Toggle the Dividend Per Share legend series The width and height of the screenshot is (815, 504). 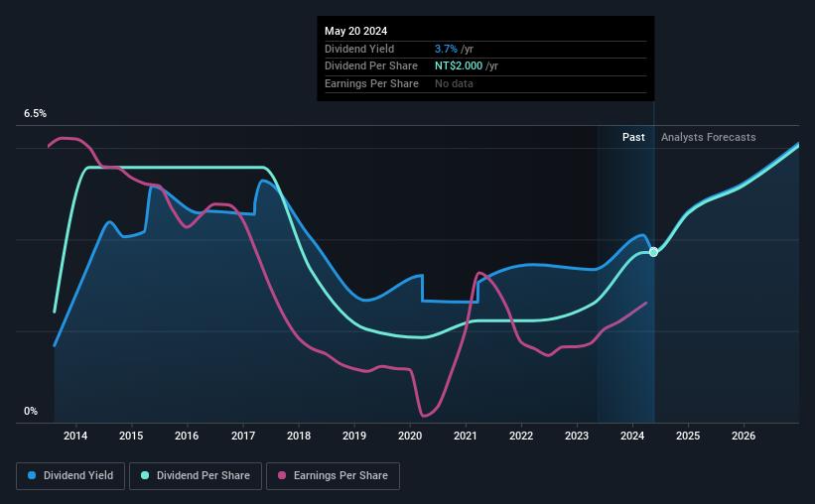pos(196,476)
